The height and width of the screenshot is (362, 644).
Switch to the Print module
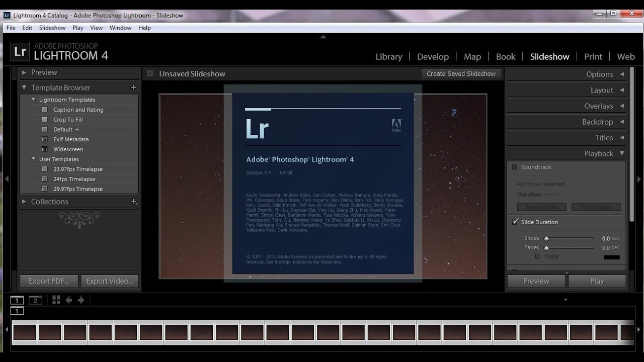pyautogui.click(x=593, y=57)
